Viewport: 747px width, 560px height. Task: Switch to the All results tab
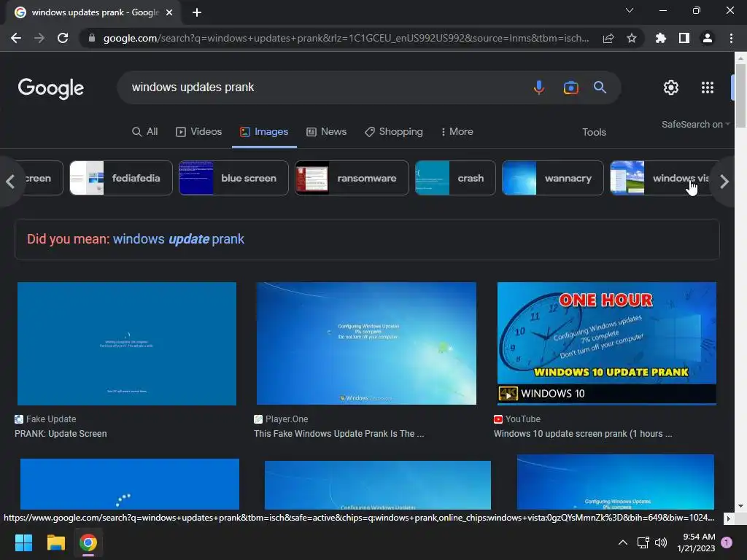145,132
